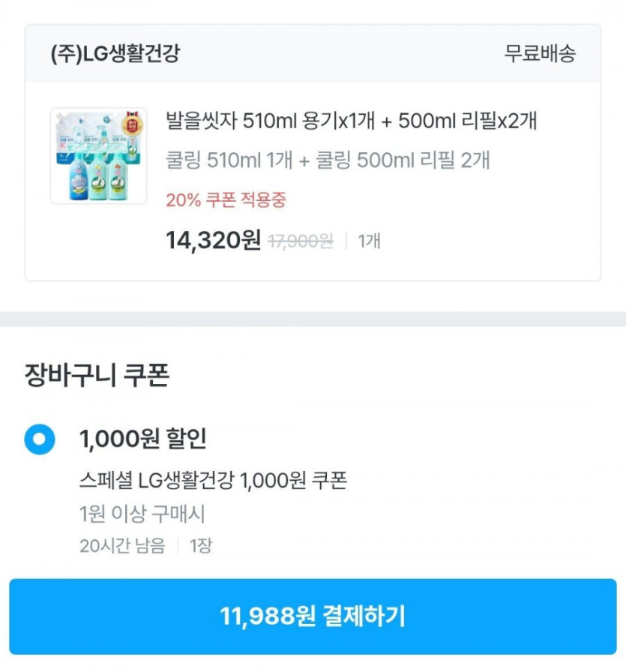Screen dimensions: 626x672
Task: Tap 스페셜 LG생활건강 1,000원 쿠폰 name
Action: point(213,481)
